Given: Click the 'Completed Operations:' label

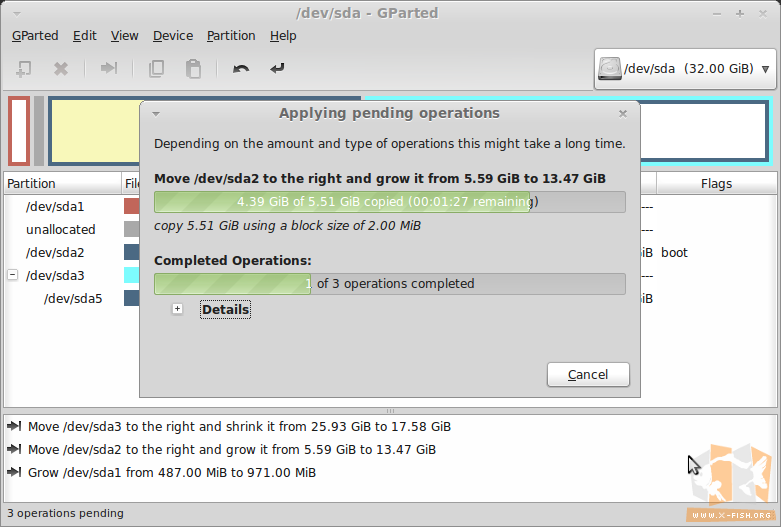Looking at the screenshot, I should coord(233,261).
